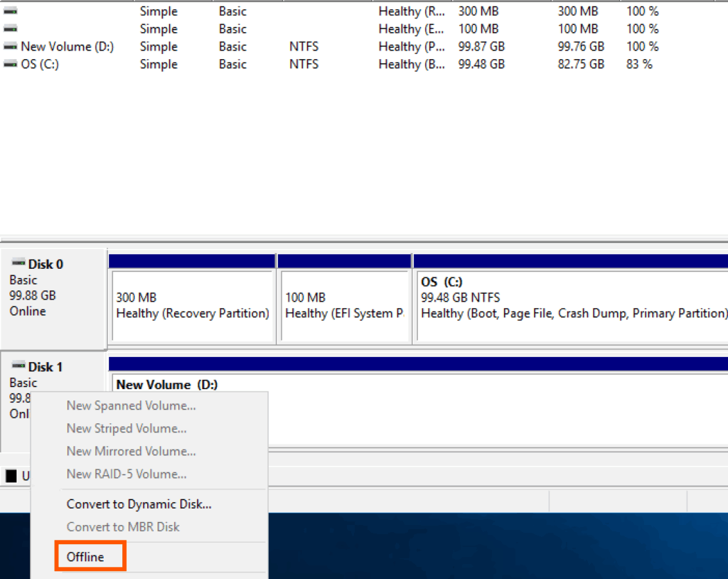Viewport: 728px width, 579px height.
Task: Click the Healthy (E... status cell
Action: (x=412, y=29)
